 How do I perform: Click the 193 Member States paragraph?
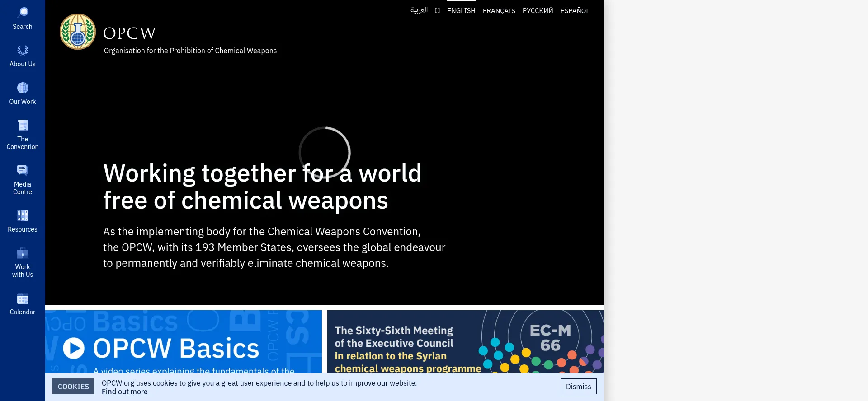pos(274,247)
